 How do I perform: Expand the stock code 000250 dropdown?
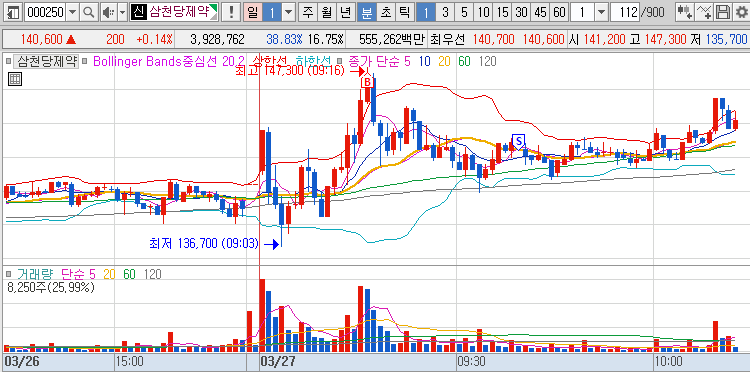point(73,12)
